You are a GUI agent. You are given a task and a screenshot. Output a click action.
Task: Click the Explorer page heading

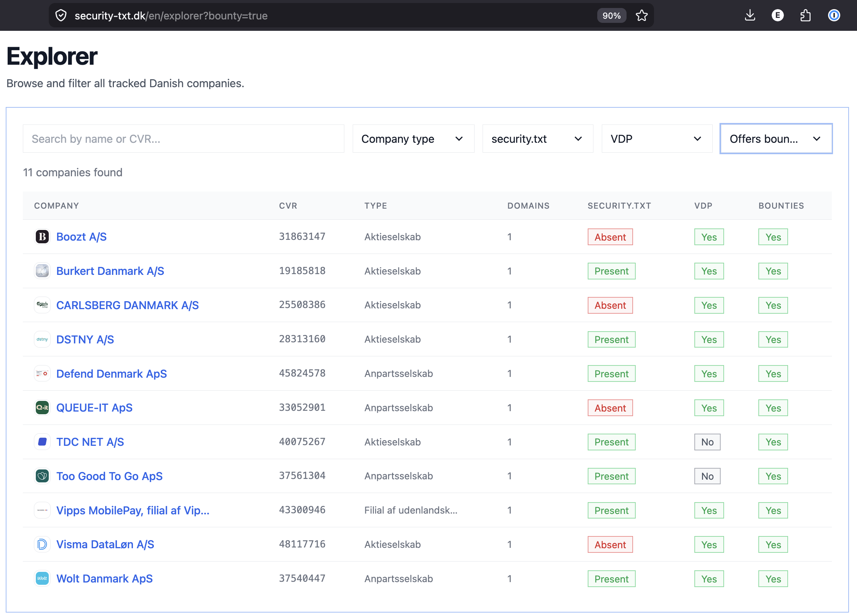coord(52,56)
